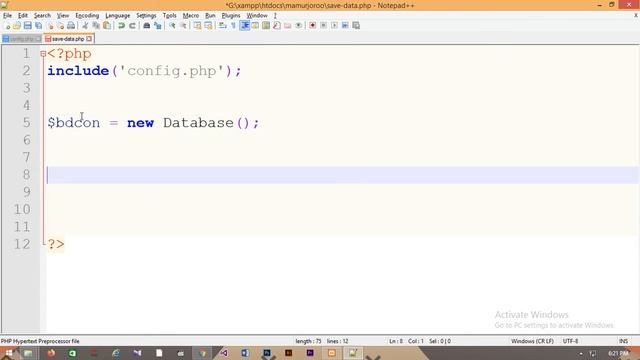The image size is (640, 360).
Task: Save the current file via toolbar
Action: click(x=28, y=26)
